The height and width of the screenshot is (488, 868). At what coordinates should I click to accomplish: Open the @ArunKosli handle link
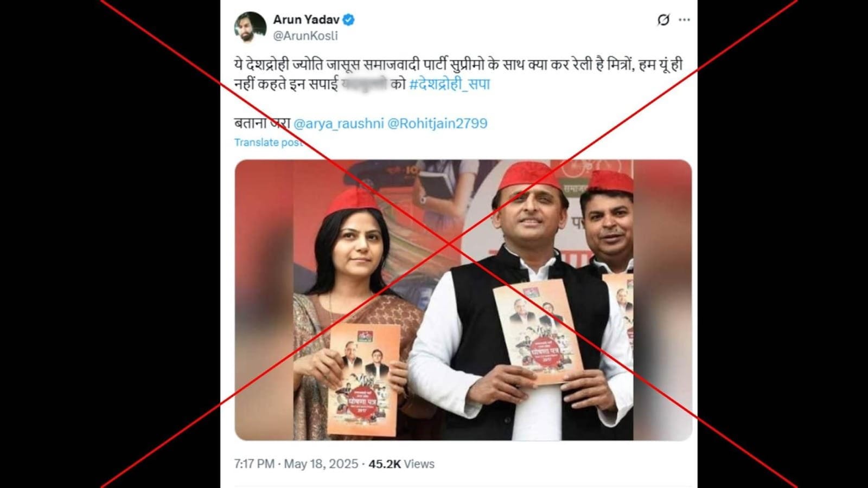[305, 36]
